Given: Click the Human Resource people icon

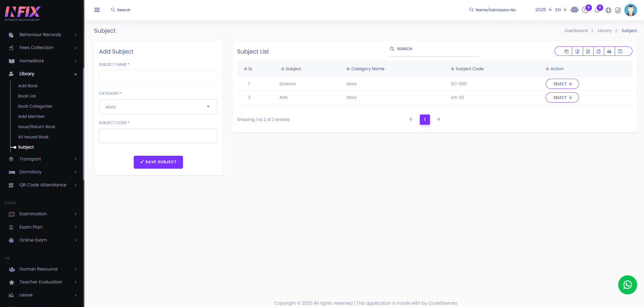Looking at the screenshot, I should (12, 269).
